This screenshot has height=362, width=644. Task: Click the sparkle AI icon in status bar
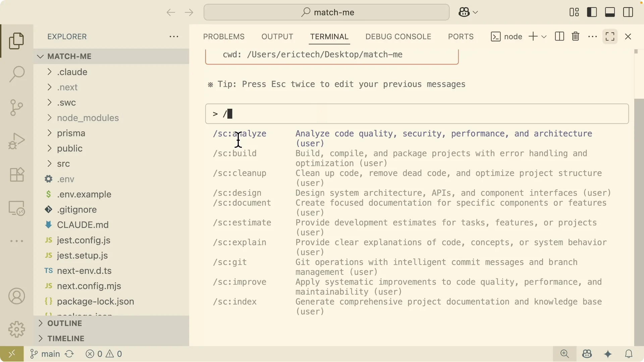click(x=608, y=354)
